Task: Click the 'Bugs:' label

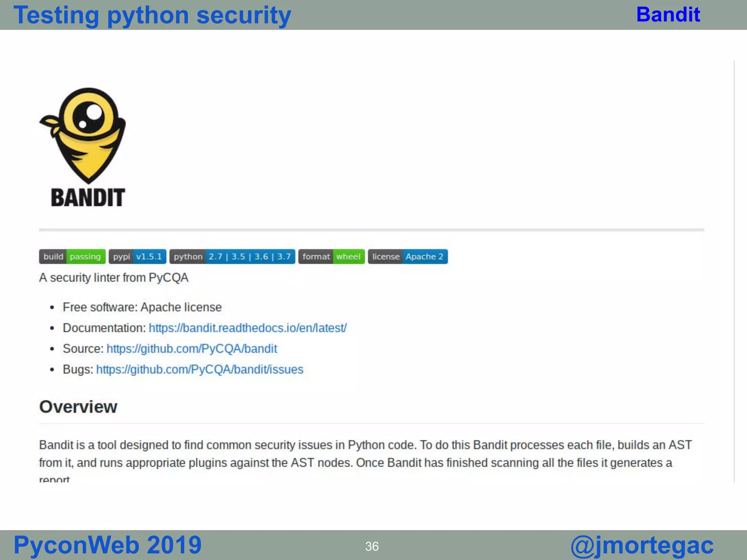Action: point(78,369)
